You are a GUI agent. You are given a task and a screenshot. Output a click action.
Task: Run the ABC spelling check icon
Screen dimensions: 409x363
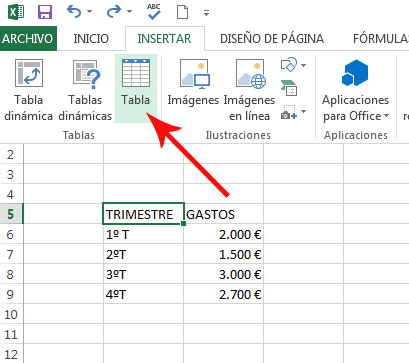pos(154,12)
